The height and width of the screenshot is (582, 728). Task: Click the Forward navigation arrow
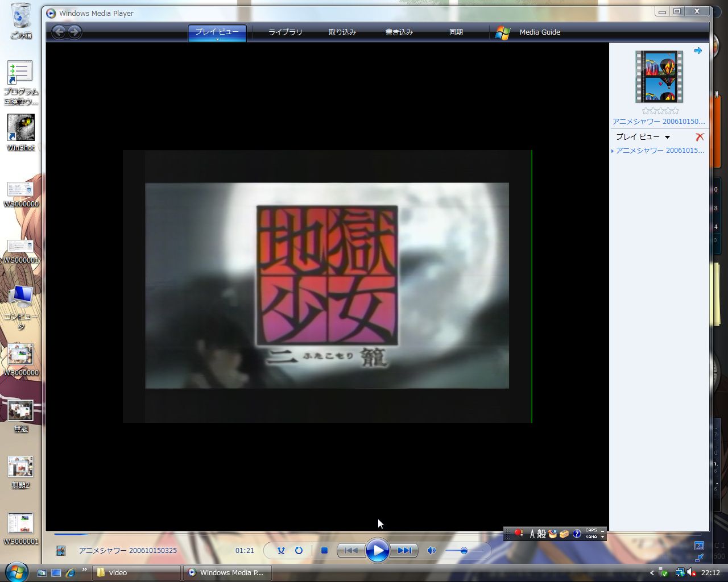coord(75,32)
